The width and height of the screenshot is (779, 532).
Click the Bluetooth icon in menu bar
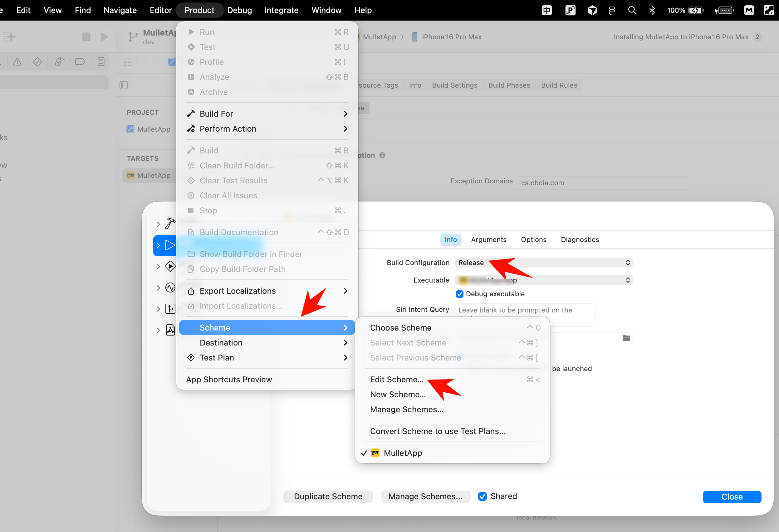click(x=652, y=10)
